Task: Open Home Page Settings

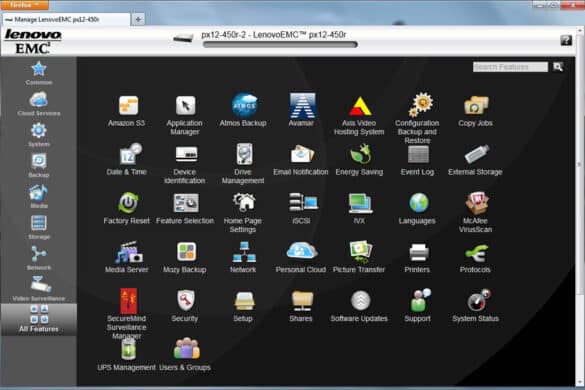Action: (x=243, y=213)
